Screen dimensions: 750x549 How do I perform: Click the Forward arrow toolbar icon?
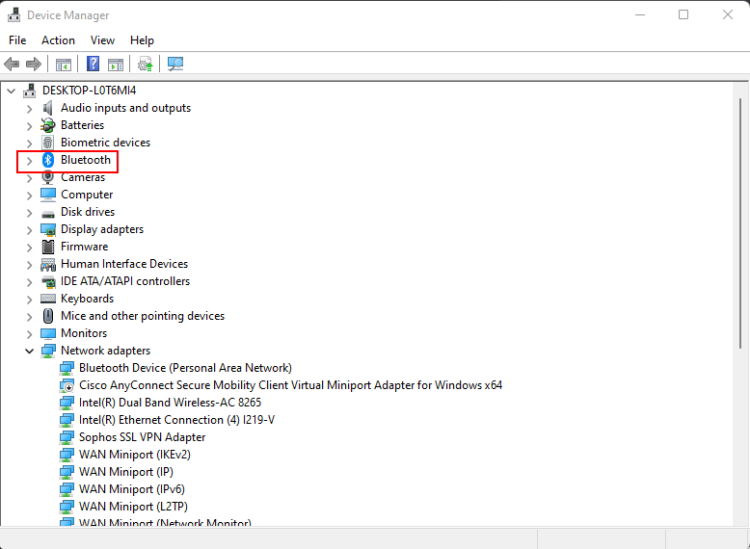33,64
